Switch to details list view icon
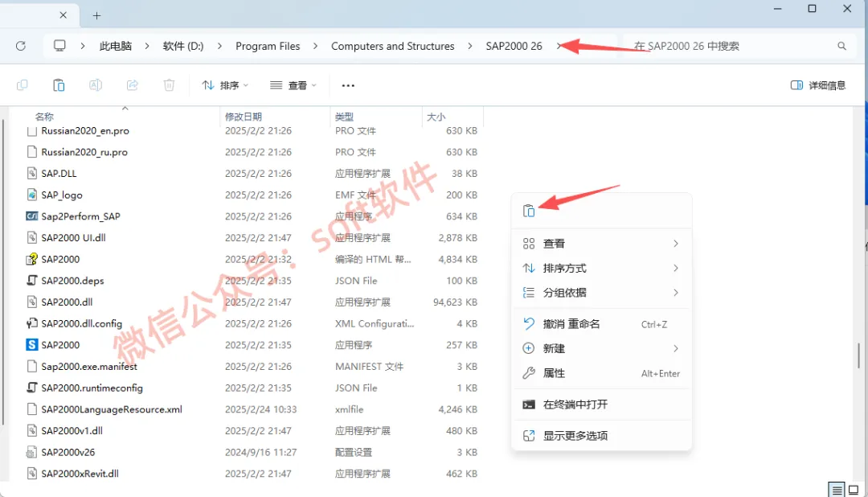868x497 pixels. click(837, 490)
